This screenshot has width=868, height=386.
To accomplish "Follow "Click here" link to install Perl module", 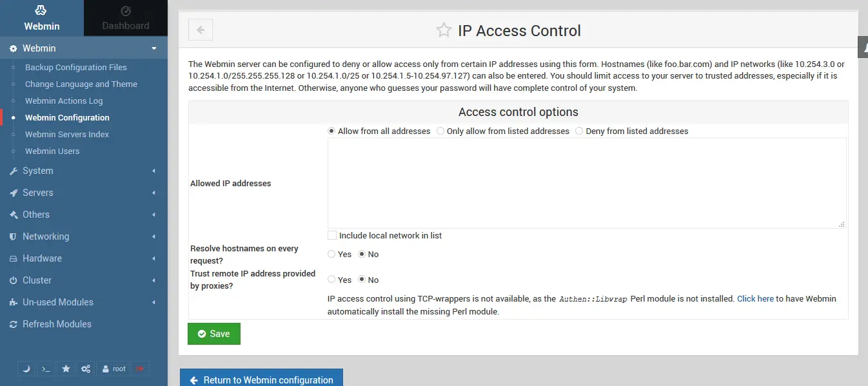I will tap(755, 298).
